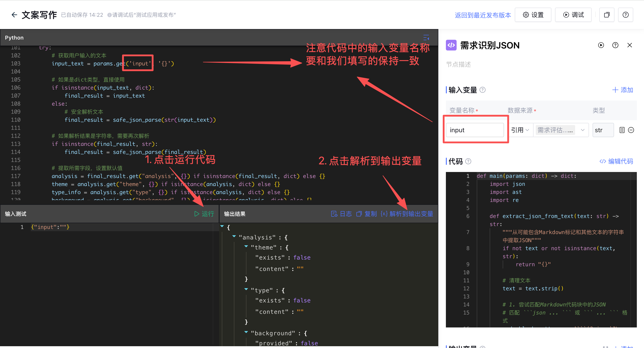Open the 引用 source-type dropdown
644x348 pixels.
click(520, 130)
